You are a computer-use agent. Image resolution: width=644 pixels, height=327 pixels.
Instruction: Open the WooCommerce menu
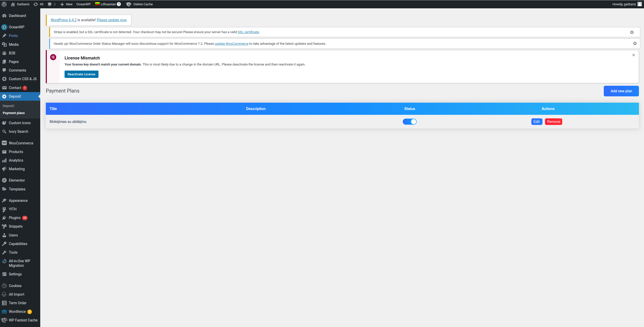tap(20, 143)
